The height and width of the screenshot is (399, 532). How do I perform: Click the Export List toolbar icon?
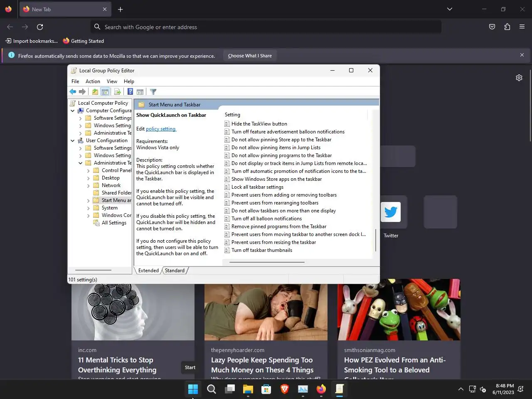point(117,92)
